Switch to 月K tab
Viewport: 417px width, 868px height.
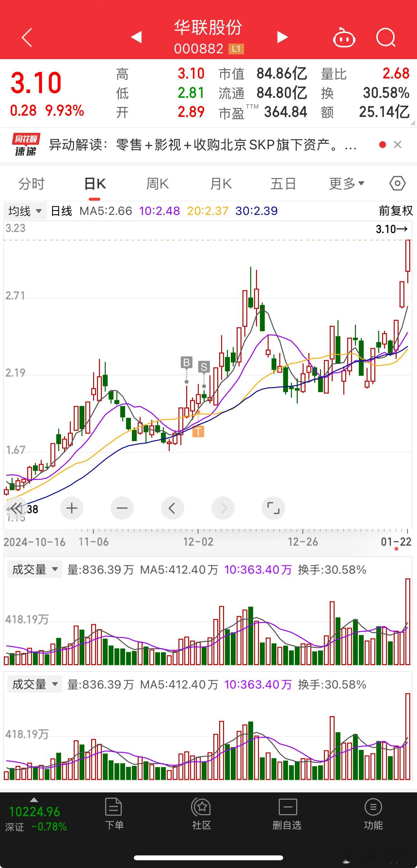(221, 184)
